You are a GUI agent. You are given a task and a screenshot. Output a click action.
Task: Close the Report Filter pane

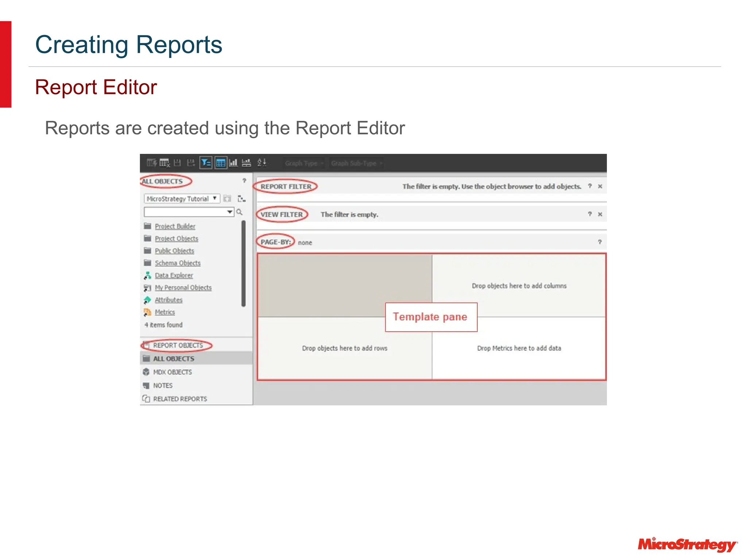coord(600,186)
